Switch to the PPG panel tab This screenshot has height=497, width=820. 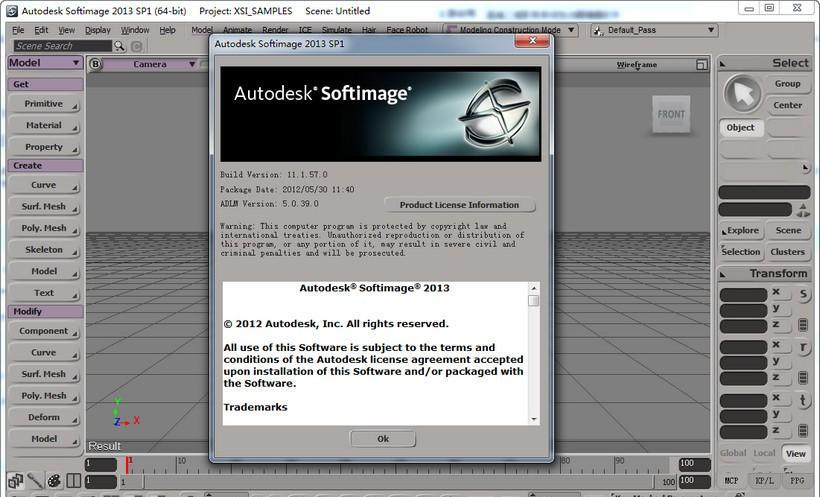pos(796,480)
